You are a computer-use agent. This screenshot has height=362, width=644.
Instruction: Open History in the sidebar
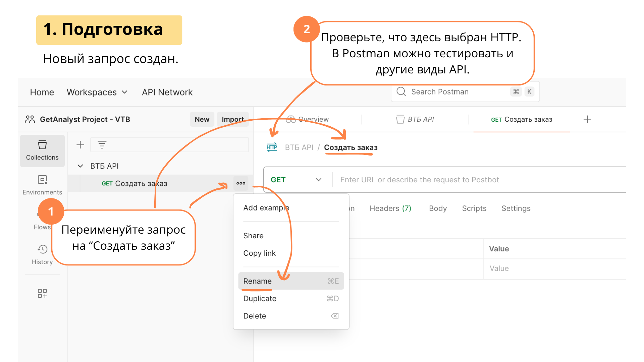point(42,255)
